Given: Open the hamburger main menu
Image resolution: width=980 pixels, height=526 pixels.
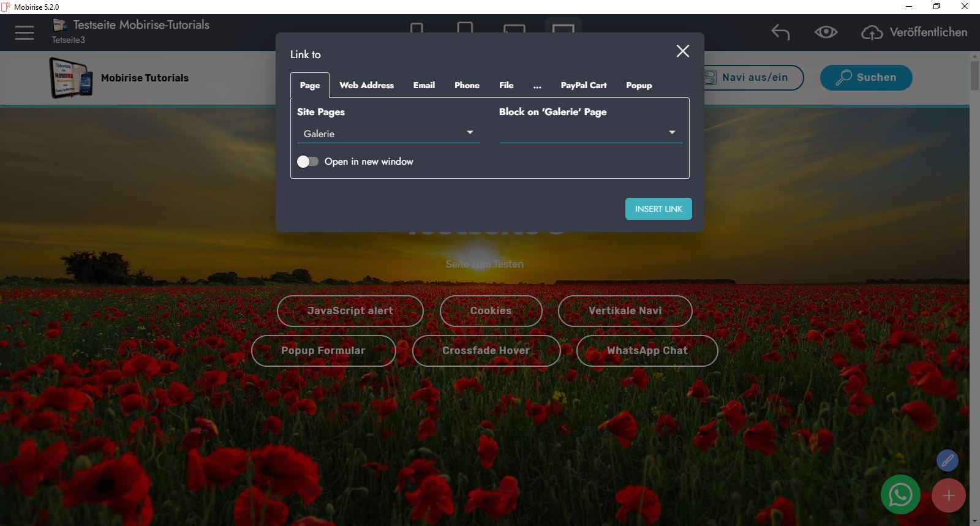Looking at the screenshot, I should pyautogui.click(x=24, y=32).
